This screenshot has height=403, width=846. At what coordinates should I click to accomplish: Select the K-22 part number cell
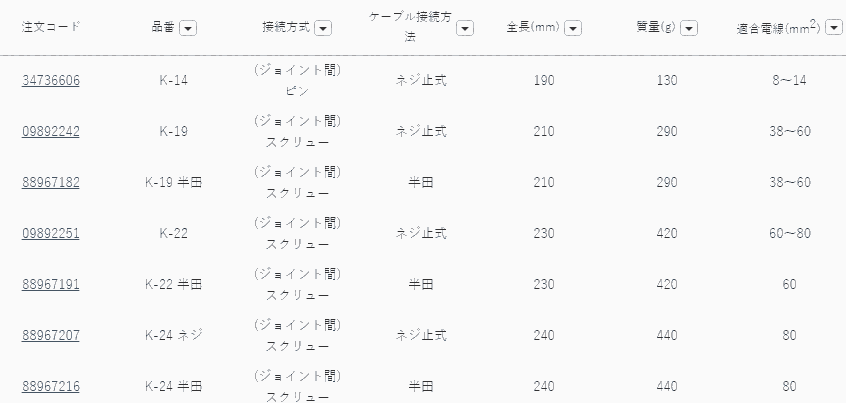coord(174,233)
